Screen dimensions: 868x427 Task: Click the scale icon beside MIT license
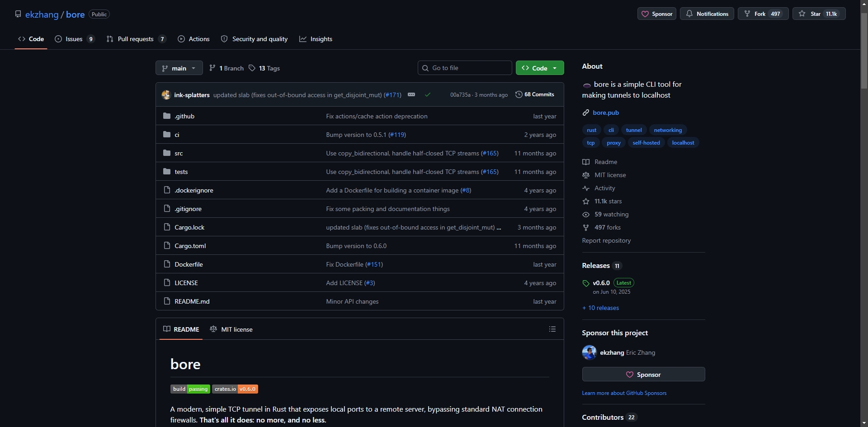point(586,175)
